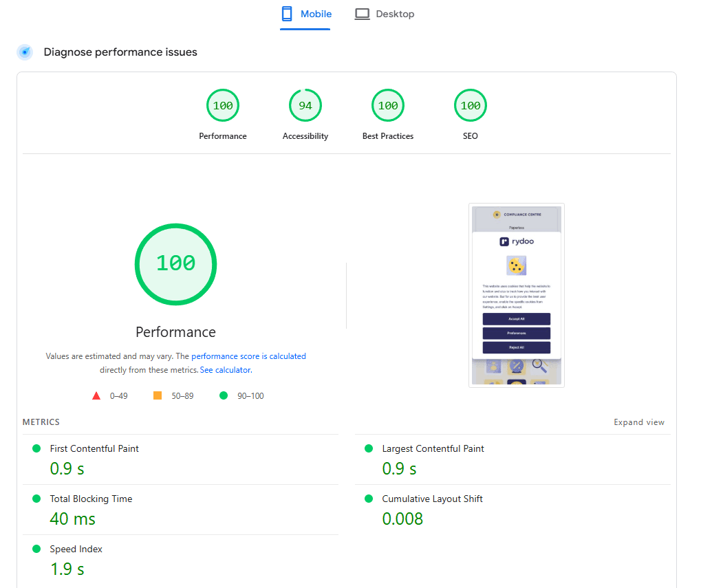Open the 'See calculator' link
Screen dimensions: 701x588
click(x=225, y=370)
